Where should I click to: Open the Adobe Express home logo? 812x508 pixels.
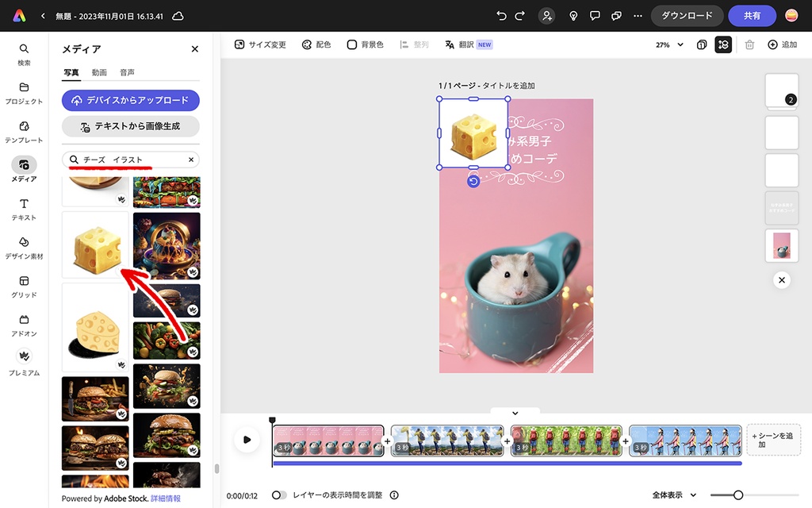(19, 16)
